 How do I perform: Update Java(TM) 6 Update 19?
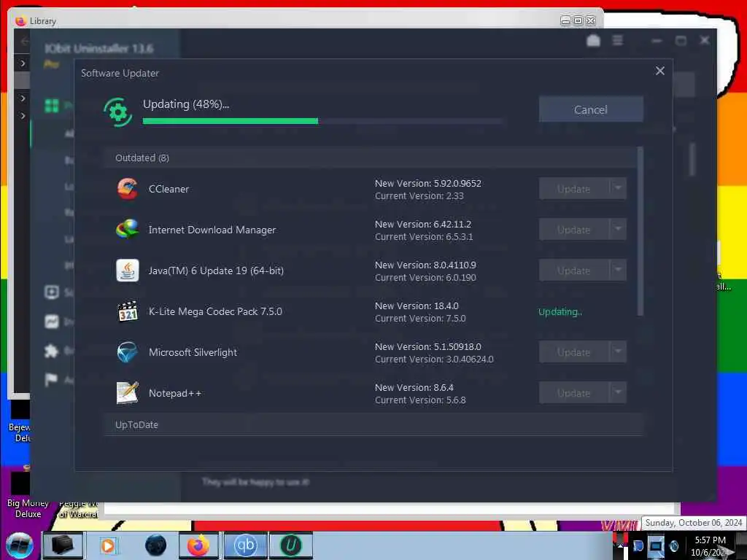click(x=573, y=271)
